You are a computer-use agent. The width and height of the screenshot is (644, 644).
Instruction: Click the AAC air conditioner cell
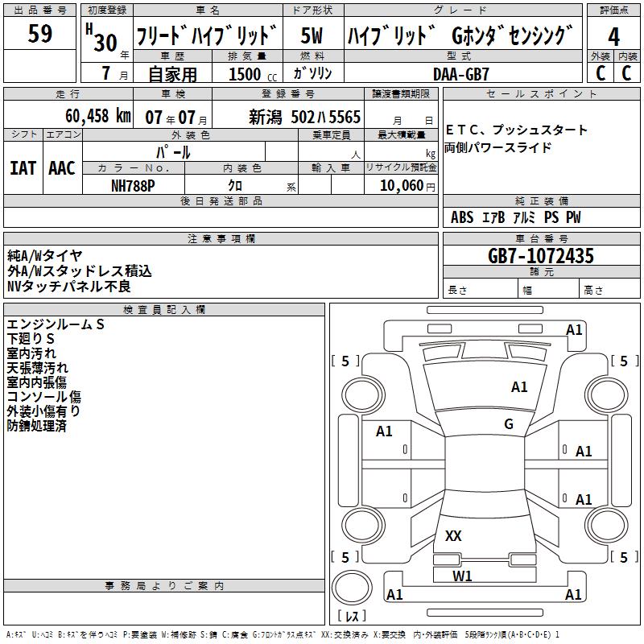(62, 168)
